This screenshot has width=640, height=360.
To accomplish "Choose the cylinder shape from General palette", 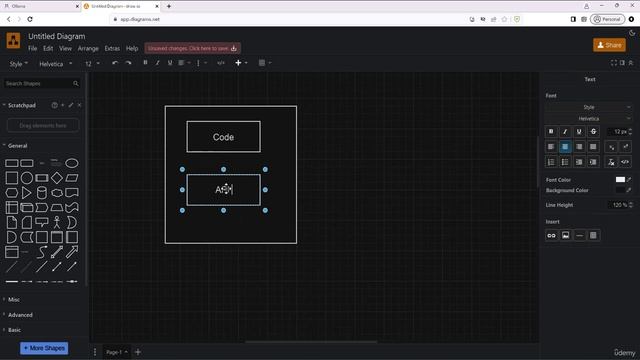I will (x=42, y=193).
